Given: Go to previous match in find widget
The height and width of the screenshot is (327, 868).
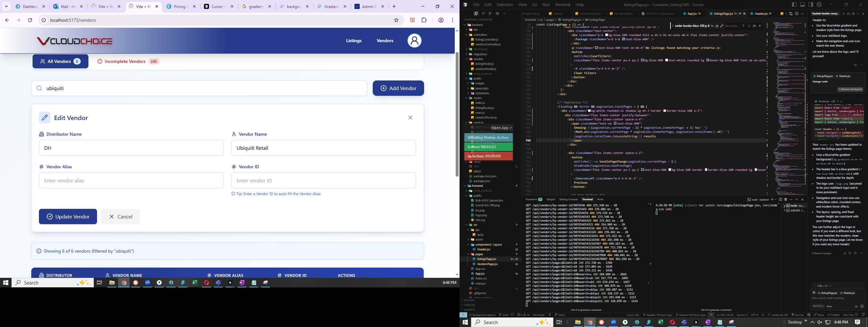Looking at the screenshot, I should pos(743,26).
